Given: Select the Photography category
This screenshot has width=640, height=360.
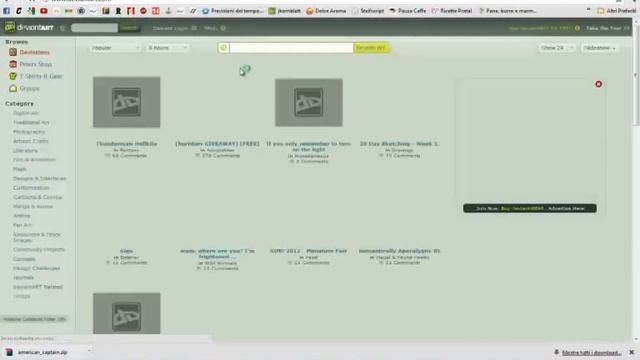Looking at the screenshot, I should point(29,132).
